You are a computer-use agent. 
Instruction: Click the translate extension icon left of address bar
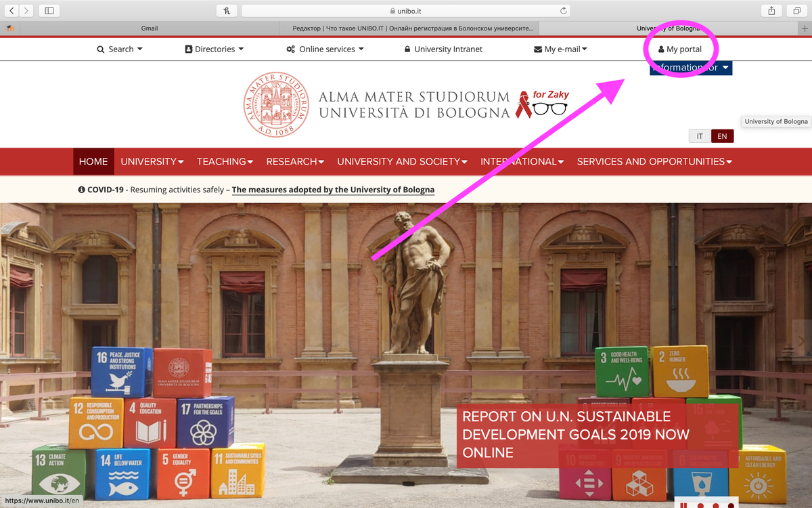(227, 10)
